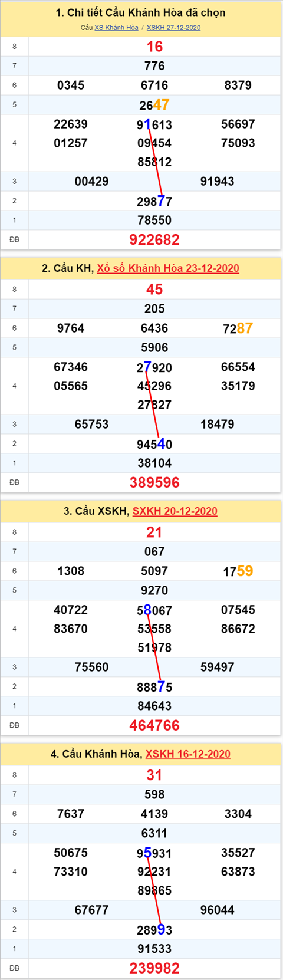Click the number 205

(x=154, y=309)
